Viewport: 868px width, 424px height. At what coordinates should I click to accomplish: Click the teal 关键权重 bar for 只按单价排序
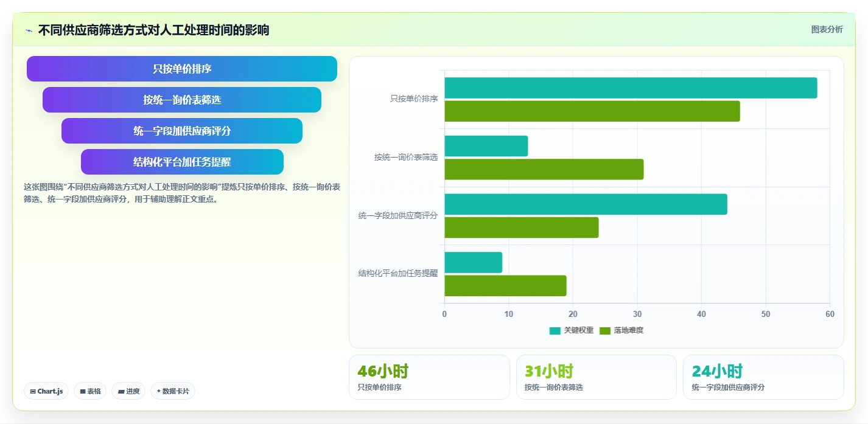pyautogui.click(x=631, y=88)
